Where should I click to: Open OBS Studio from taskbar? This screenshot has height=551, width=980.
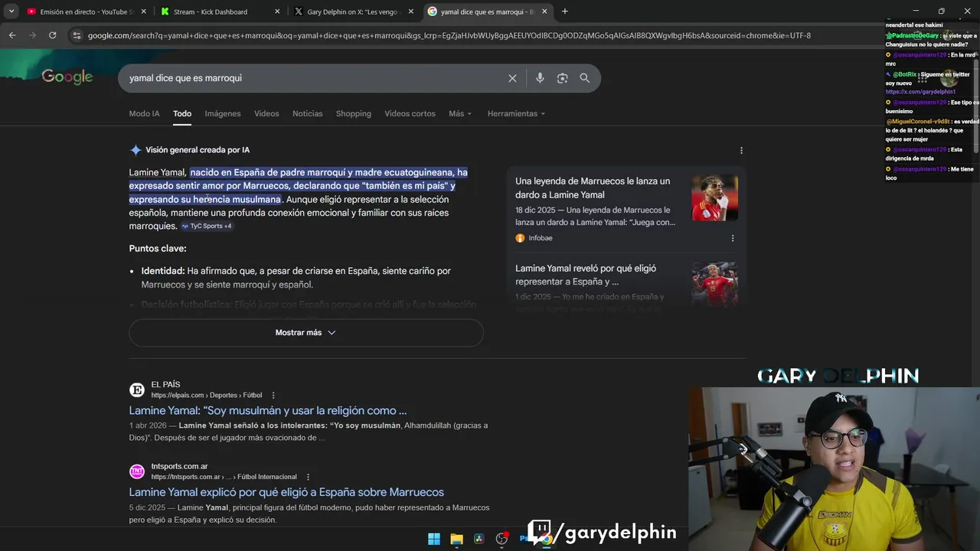[x=502, y=539]
